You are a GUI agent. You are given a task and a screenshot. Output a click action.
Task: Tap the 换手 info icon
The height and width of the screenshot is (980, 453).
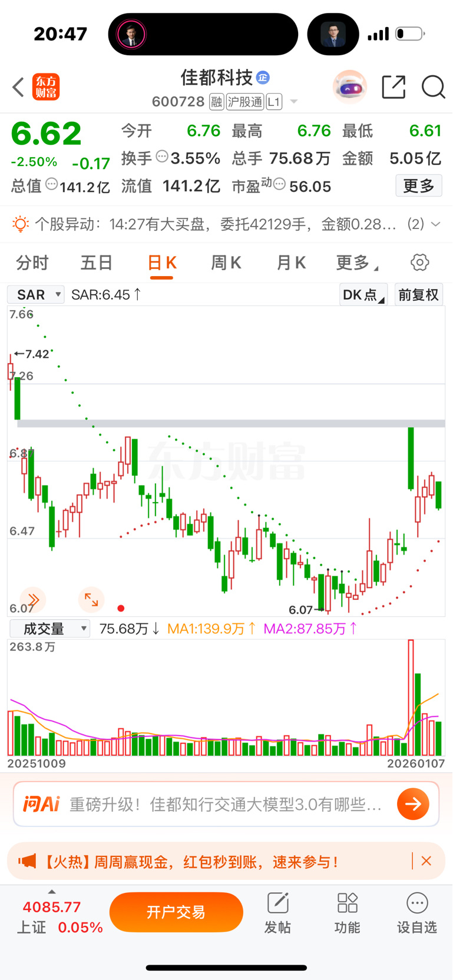tap(162, 157)
